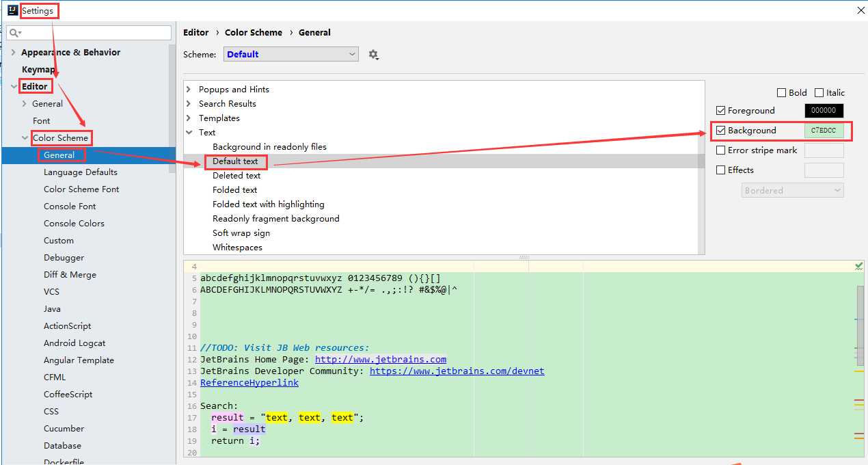Image resolution: width=868 pixels, height=465 pixels.
Task: Toggle the Italic checkbox
Action: pyautogui.click(x=819, y=93)
